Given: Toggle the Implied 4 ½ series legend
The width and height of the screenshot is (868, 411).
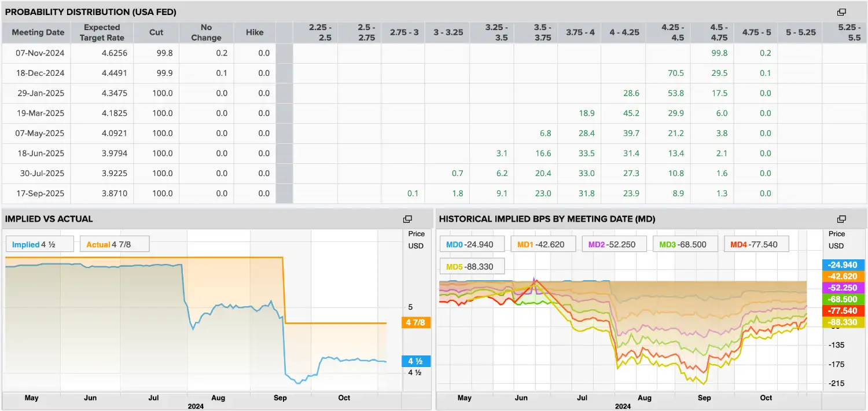Looking at the screenshot, I should [x=39, y=244].
